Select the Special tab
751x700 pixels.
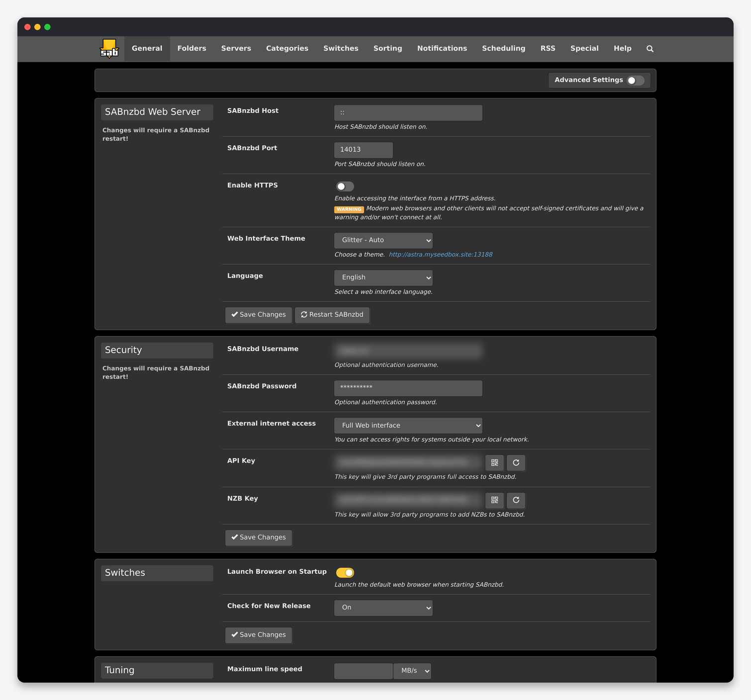click(584, 49)
